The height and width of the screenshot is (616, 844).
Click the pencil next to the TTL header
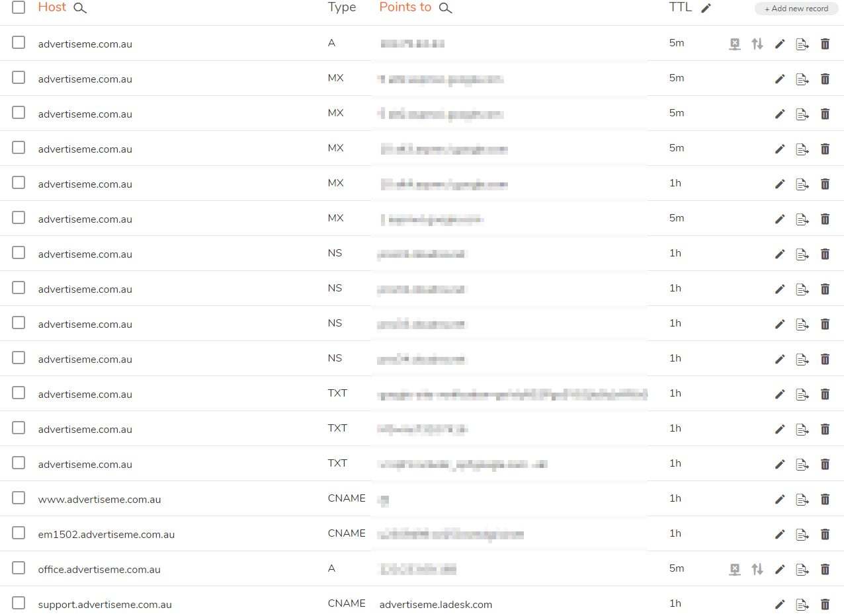point(705,8)
